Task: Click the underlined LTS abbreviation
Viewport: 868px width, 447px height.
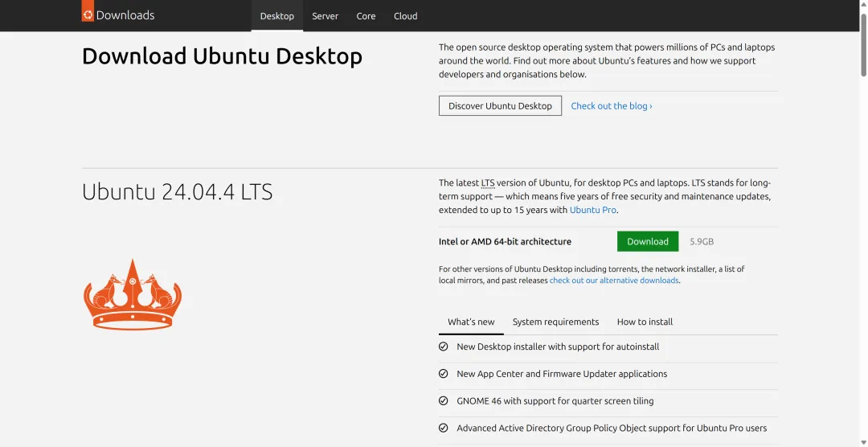Action: tap(488, 183)
